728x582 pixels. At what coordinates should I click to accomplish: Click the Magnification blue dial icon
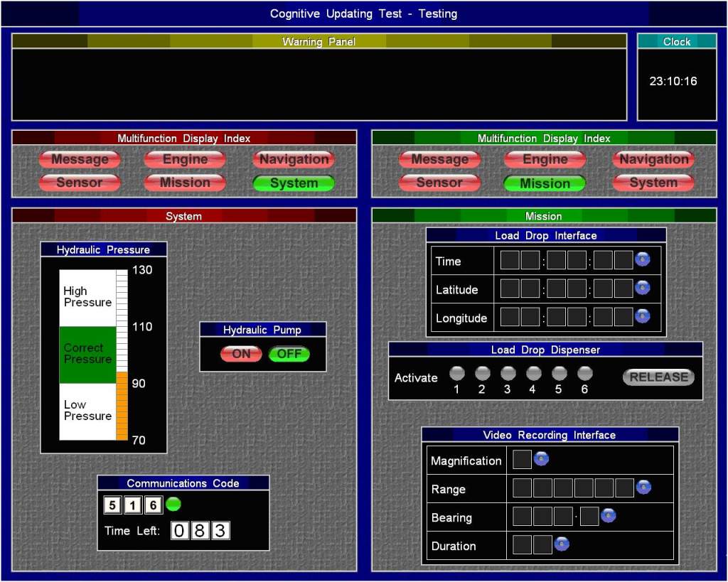point(541,459)
